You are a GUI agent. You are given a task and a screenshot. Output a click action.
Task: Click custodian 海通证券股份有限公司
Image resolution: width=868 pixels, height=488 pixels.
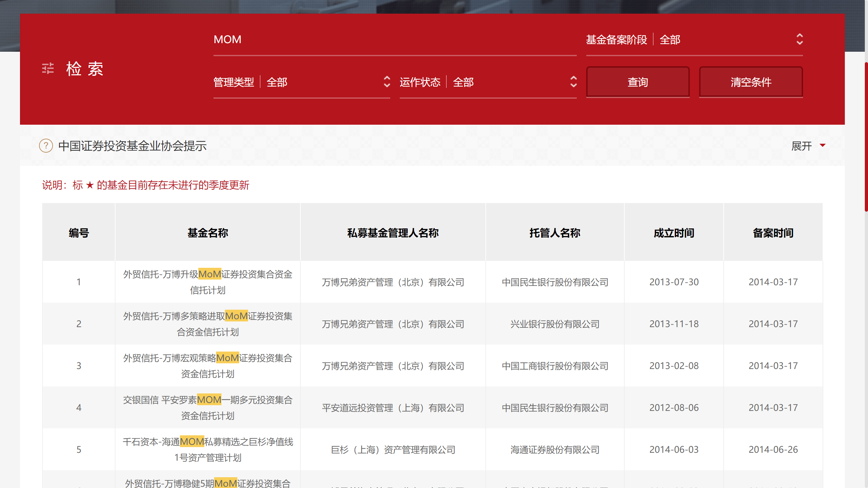pyautogui.click(x=555, y=450)
